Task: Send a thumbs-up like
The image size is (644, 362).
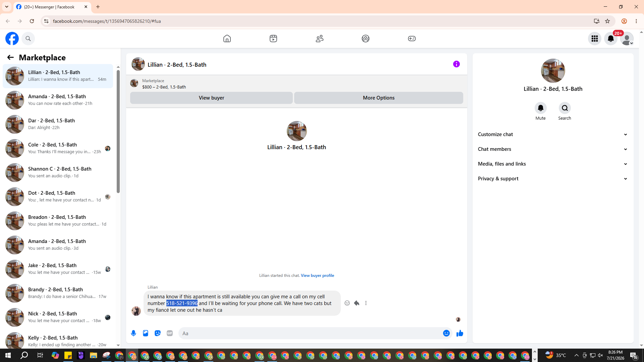Action: 460,333
